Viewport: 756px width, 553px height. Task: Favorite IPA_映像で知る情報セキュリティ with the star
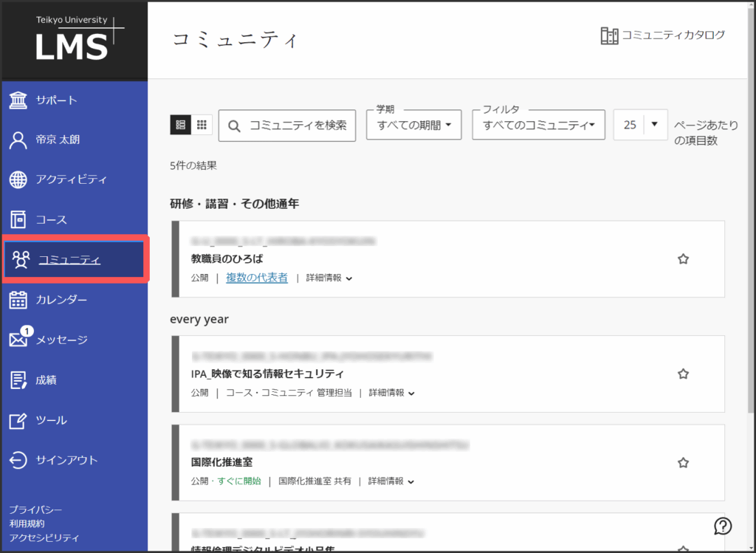click(x=683, y=374)
